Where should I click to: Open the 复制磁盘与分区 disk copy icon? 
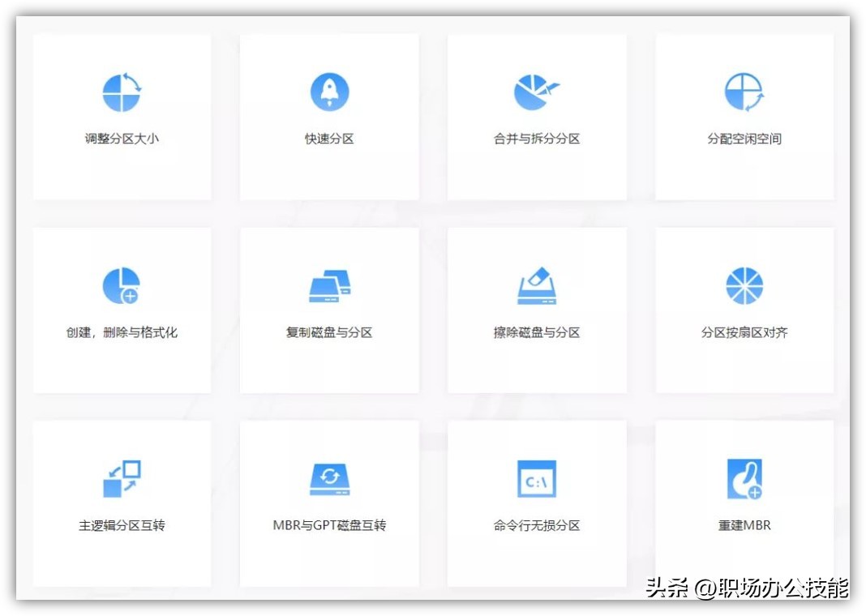(328, 284)
